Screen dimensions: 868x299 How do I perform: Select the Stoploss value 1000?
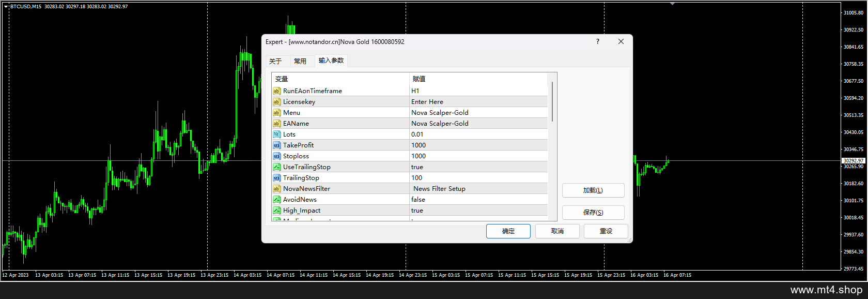[419, 156]
